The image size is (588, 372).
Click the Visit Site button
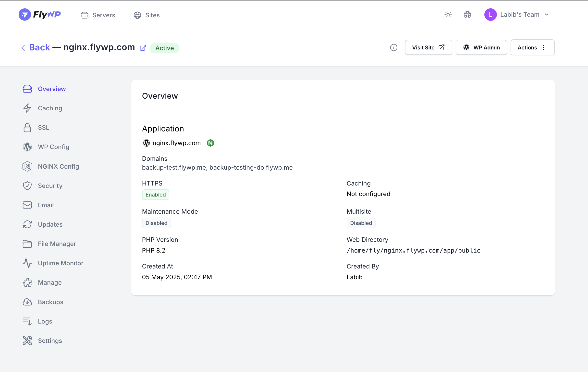click(x=428, y=47)
